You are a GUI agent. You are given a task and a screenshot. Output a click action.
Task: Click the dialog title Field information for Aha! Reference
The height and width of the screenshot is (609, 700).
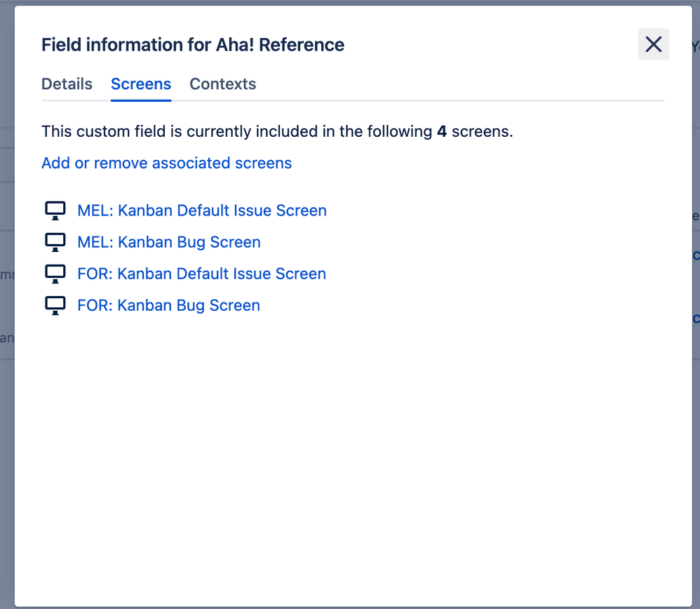point(193,45)
